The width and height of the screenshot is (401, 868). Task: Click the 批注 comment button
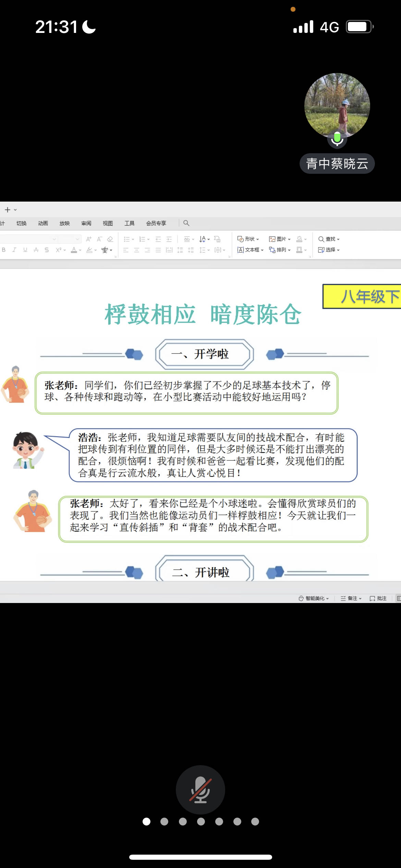378,598
